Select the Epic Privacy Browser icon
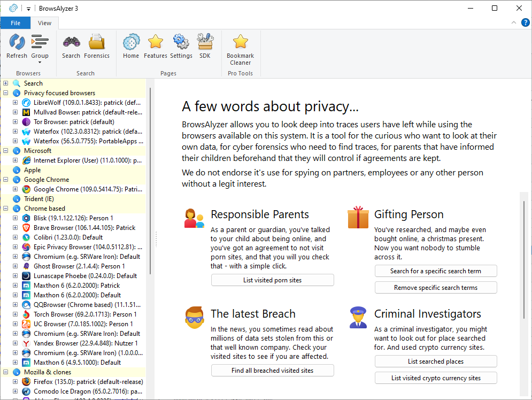 point(26,247)
